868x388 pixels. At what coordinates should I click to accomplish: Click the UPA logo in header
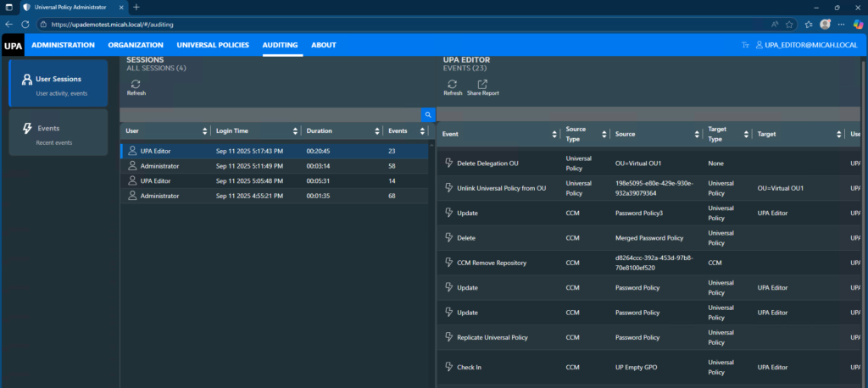tap(13, 45)
